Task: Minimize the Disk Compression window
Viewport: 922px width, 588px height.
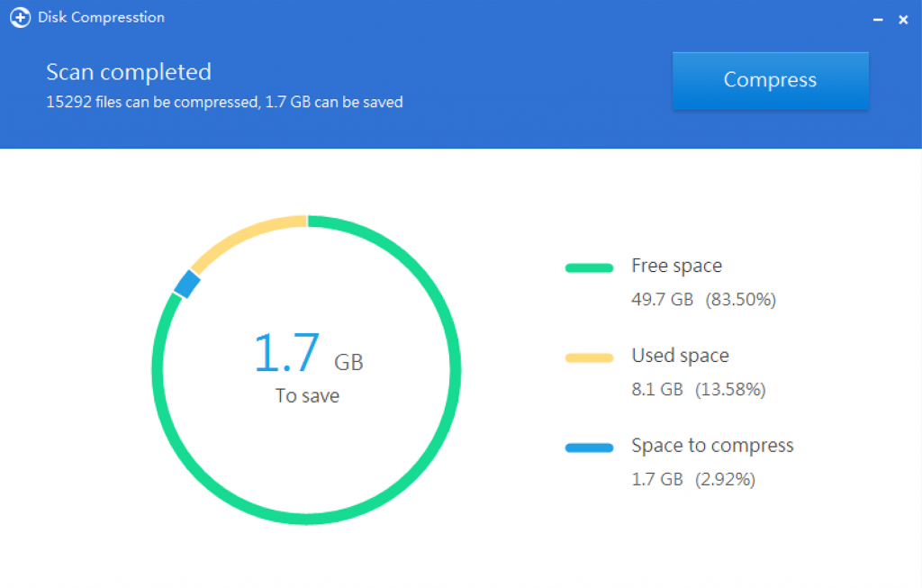Action: 879,18
